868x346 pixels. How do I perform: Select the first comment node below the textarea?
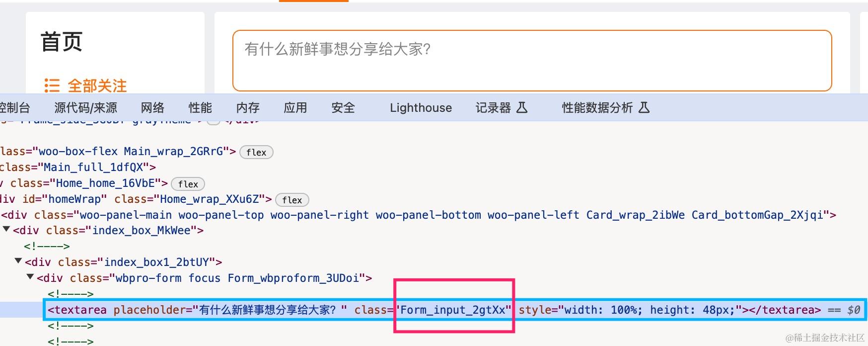[71, 326]
